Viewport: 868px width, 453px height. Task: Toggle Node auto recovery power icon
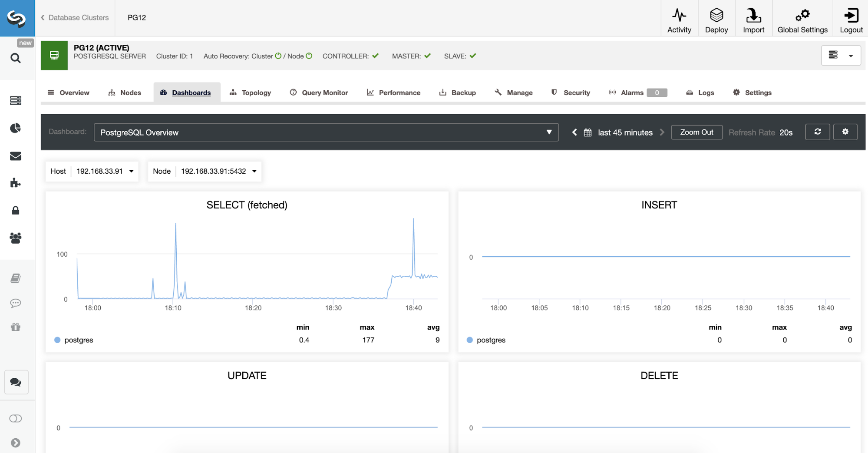309,56
